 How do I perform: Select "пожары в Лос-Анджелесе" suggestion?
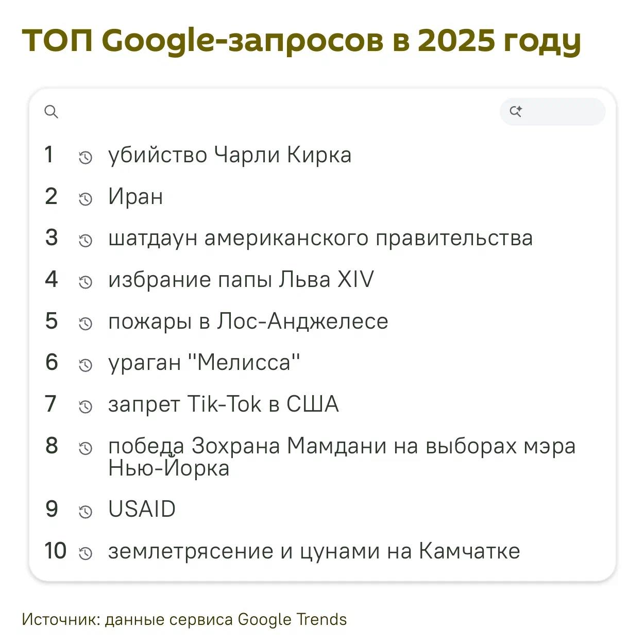point(248,321)
